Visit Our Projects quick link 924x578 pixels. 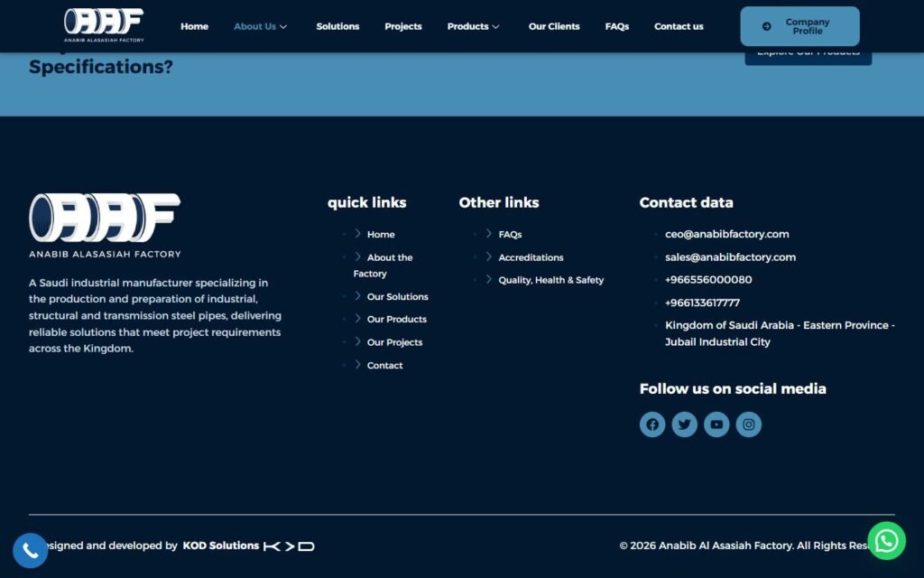tap(395, 342)
